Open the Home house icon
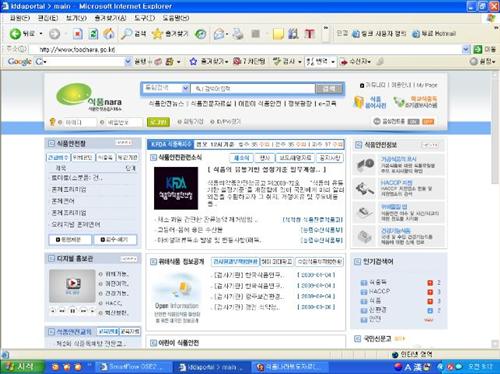The height and width of the screenshot is (374, 500). pyautogui.click(x=109, y=34)
